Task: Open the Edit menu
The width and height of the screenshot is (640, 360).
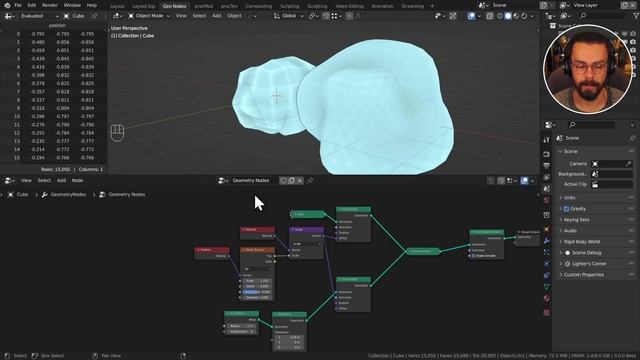Action: point(32,5)
